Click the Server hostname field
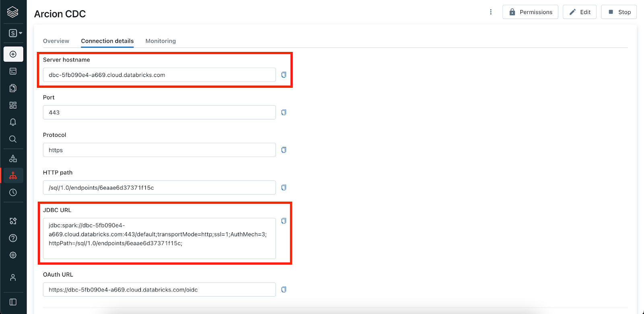 coord(159,75)
